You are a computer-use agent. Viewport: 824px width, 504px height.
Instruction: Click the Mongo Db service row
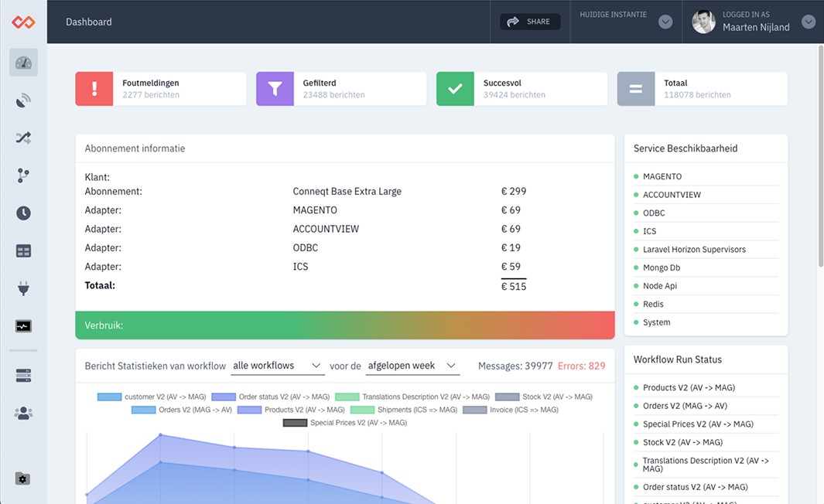coord(706,267)
